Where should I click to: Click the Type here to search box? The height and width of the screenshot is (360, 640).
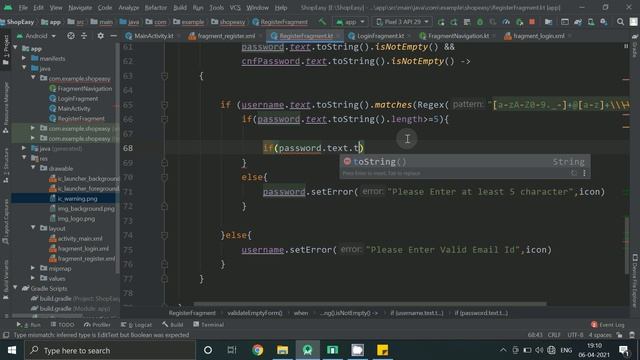[110, 350]
